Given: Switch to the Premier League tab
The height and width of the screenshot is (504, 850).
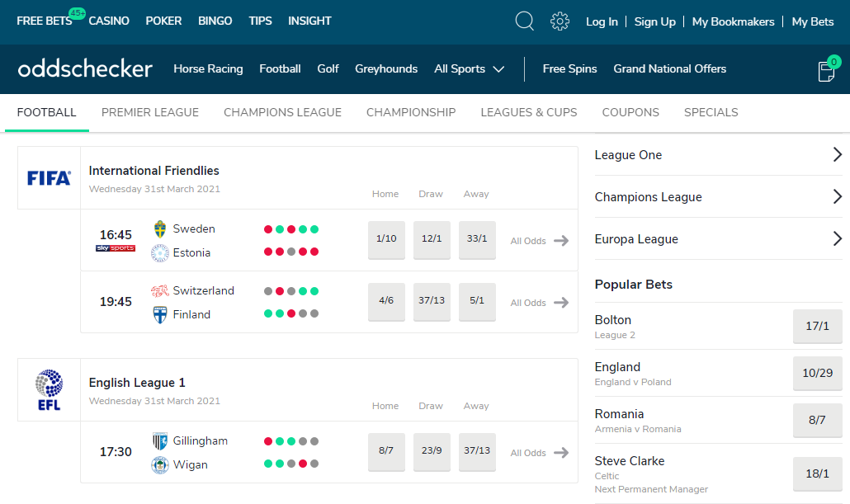Looking at the screenshot, I should click(150, 112).
